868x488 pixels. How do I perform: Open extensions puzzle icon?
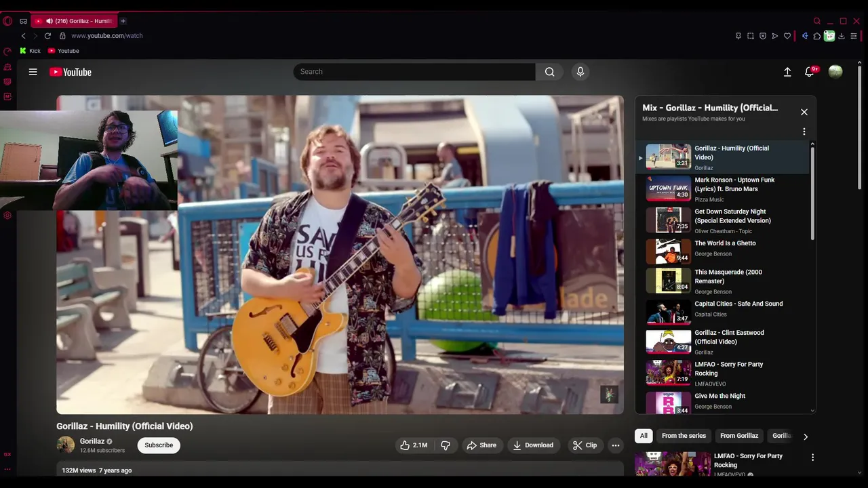pos(817,36)
